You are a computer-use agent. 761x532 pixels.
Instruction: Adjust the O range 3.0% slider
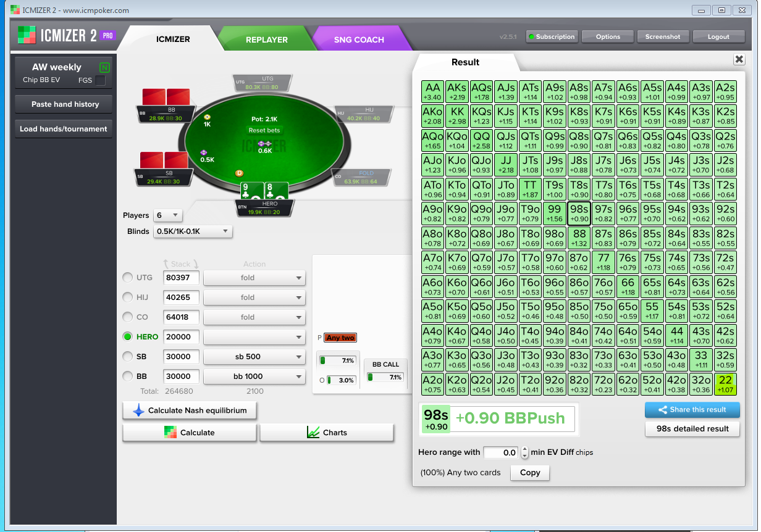coord(341,380)
